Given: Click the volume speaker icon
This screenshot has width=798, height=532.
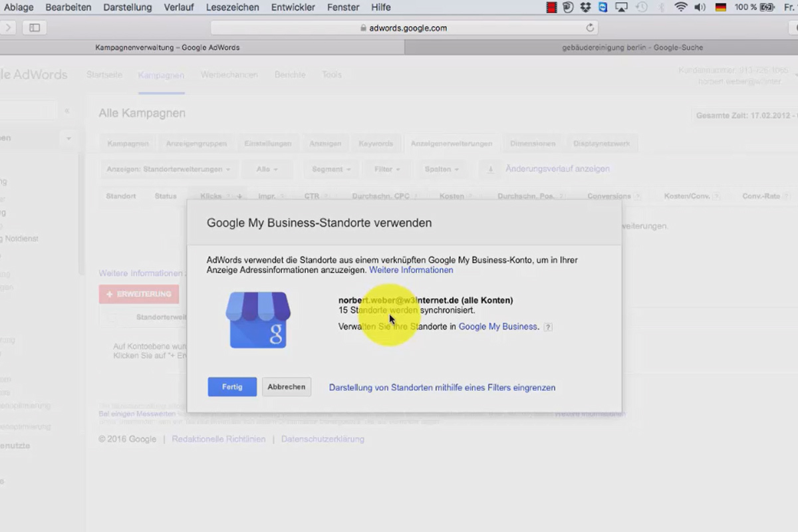Looking at the screenshot, I should coord(700,7).
